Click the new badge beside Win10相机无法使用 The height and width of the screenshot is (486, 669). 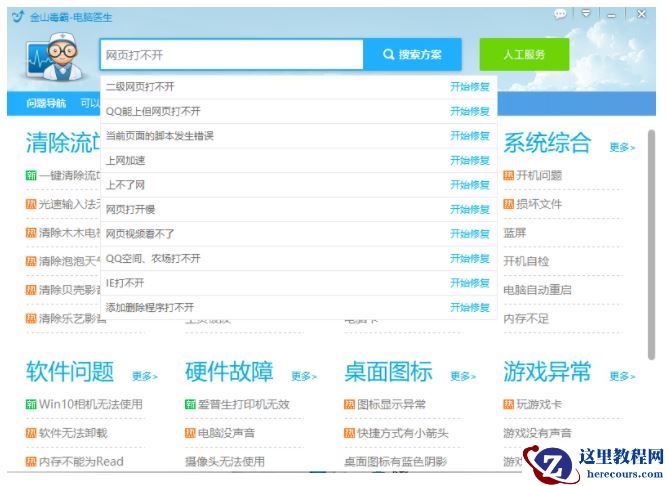coord(31,404)
